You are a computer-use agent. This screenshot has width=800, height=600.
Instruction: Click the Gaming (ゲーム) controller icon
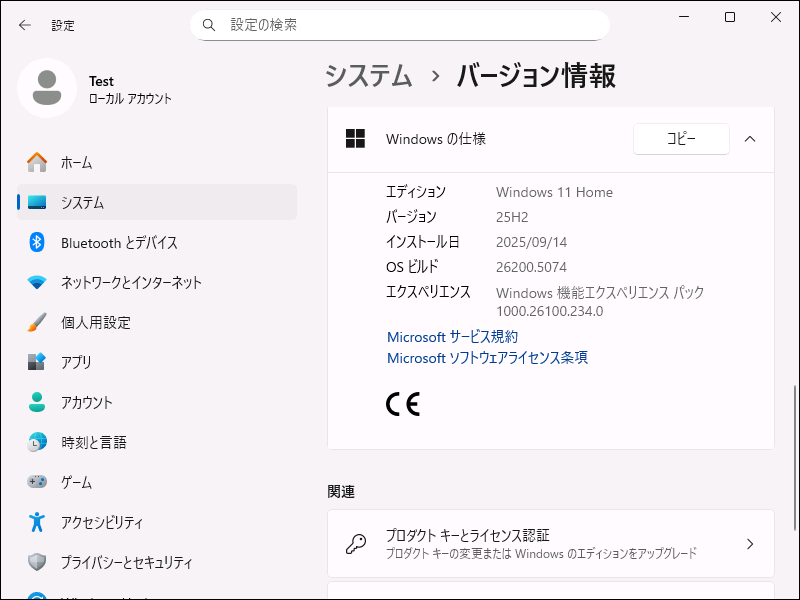(37, 482)
